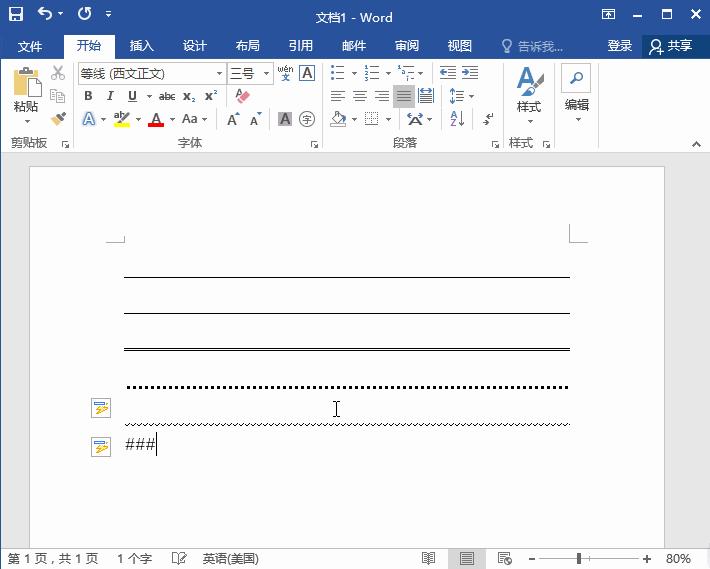
Task: Apply character shading
Action: tap(285, 119)
